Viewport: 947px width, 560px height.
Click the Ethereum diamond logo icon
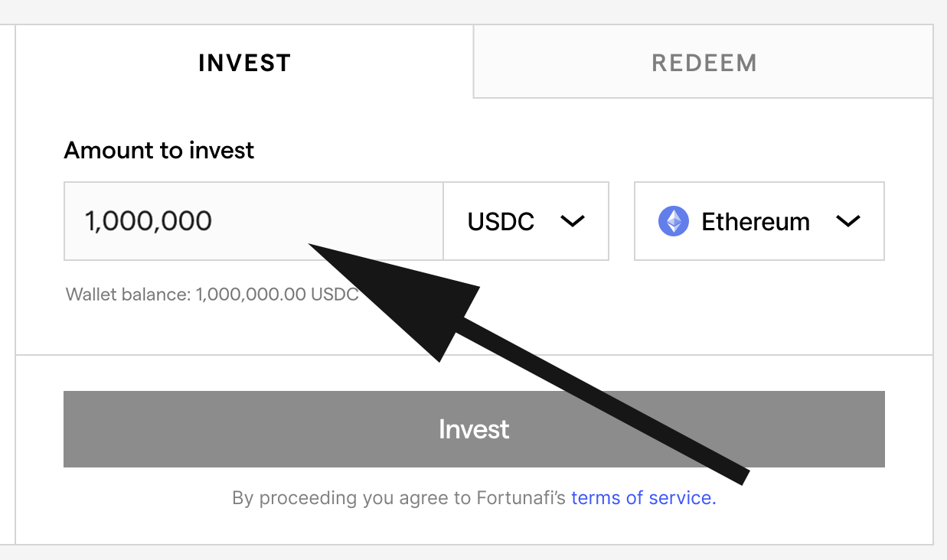pos(674,221)
